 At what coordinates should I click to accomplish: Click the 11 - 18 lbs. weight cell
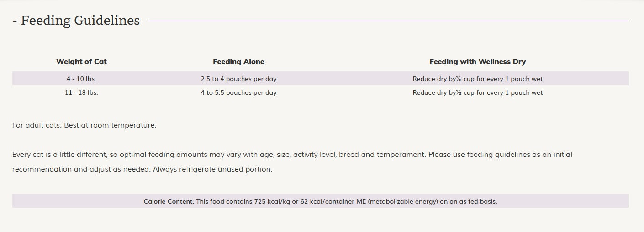(x=81, y=92)
